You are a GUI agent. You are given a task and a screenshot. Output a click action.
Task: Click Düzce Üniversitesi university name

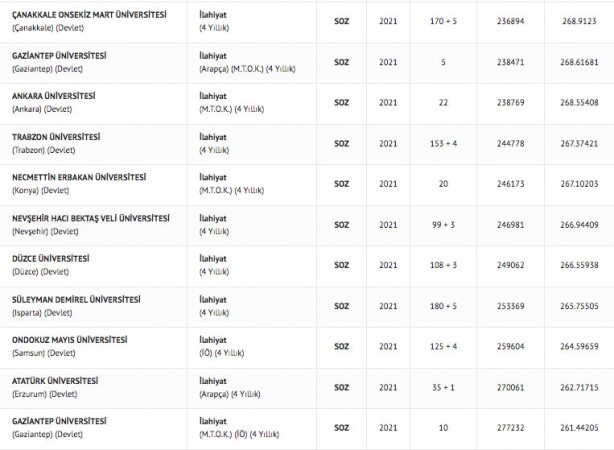click(50, 258)
